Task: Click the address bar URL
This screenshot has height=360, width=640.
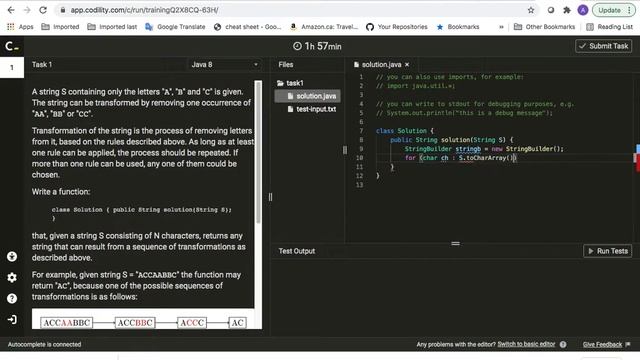Action: (144, 10)
